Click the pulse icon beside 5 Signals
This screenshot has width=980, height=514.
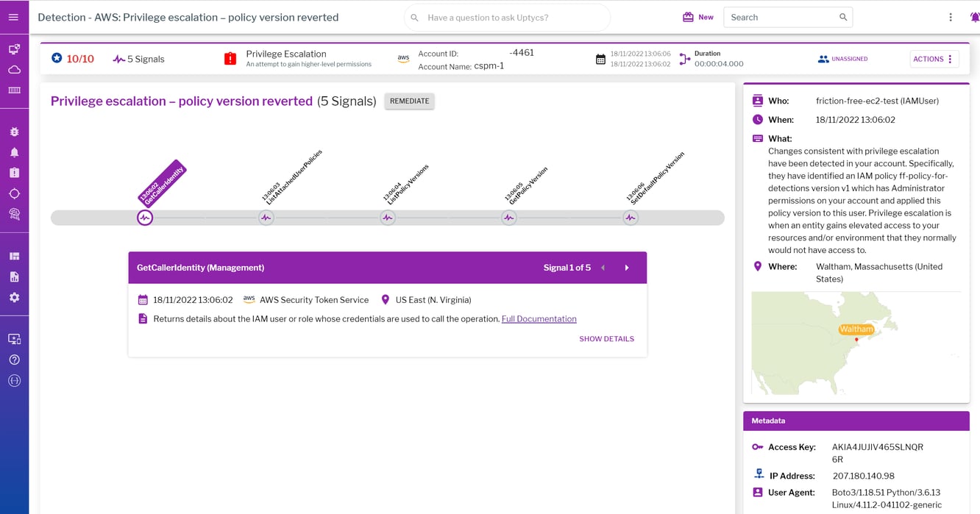tap(118, 59)
